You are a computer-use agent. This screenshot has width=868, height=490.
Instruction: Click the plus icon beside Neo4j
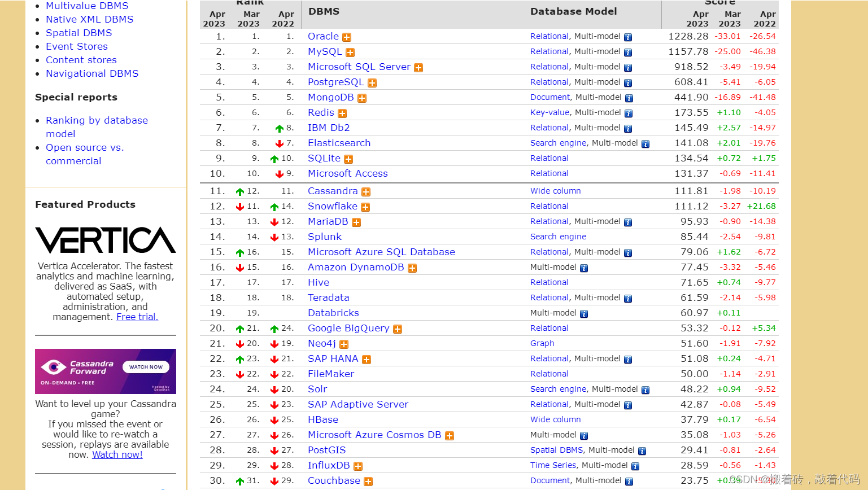[344, 344]
